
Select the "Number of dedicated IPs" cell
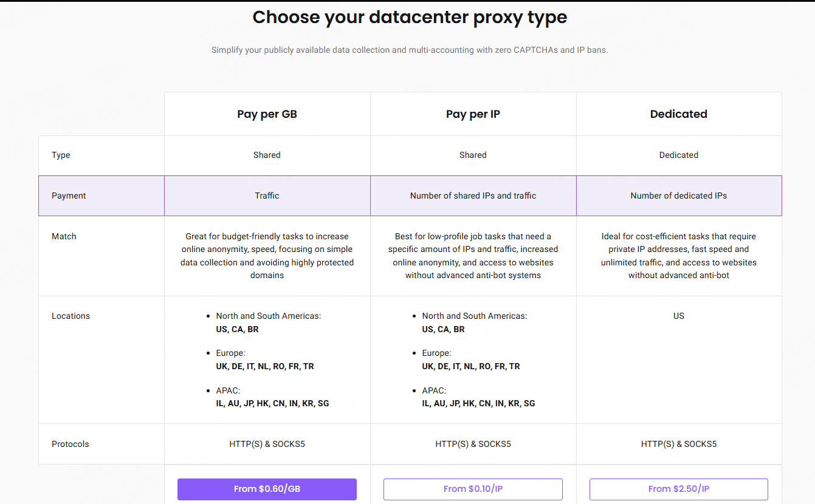[678, 196]
